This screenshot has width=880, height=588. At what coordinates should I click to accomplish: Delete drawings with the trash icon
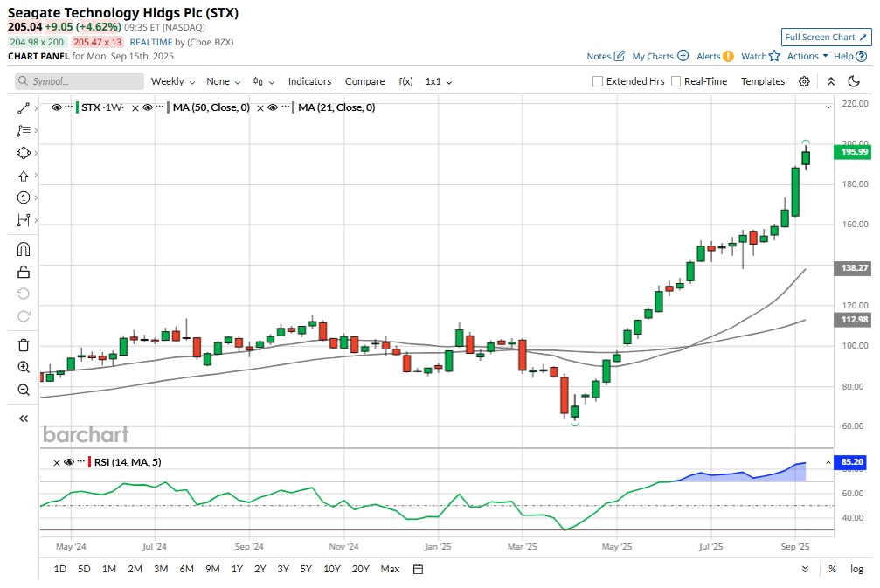(x=24, y=345)
